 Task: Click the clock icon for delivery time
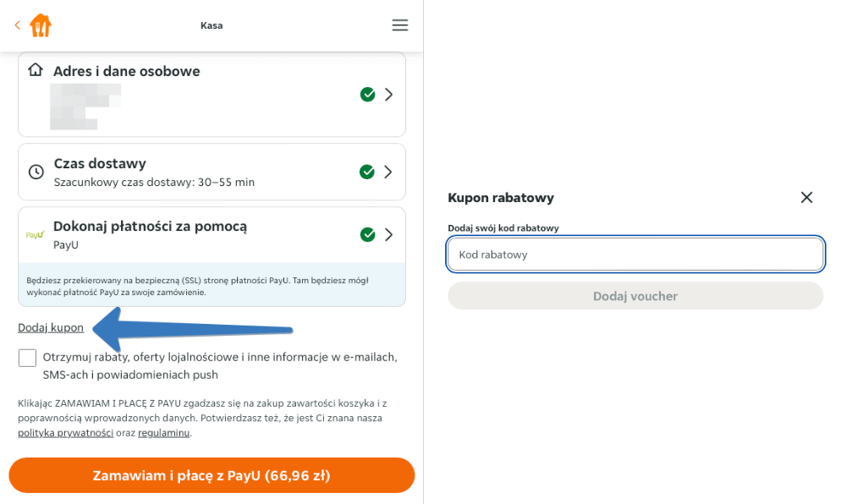click(x=36, y=172)
